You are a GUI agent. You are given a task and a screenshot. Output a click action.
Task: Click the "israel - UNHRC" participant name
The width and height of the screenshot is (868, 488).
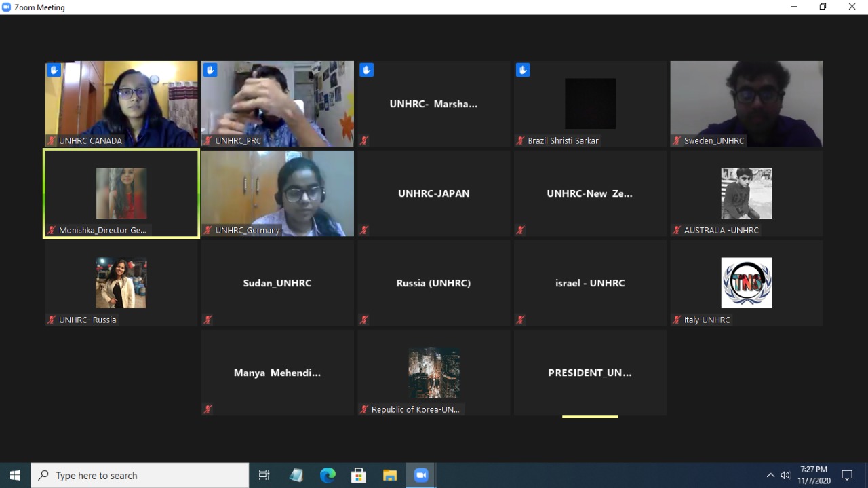coord(590,283)
